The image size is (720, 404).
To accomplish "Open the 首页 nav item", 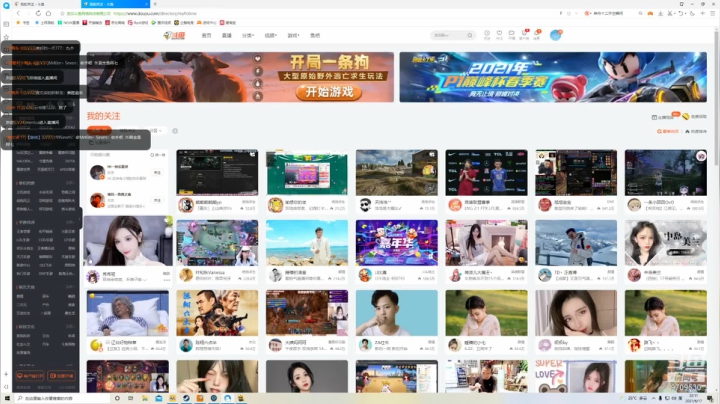I will (206, 35).
